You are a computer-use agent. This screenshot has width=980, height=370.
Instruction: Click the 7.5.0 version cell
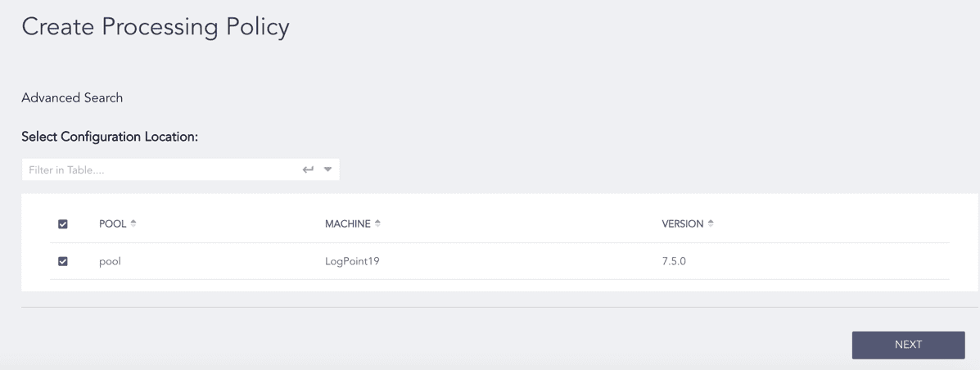(x=674, y=262)
